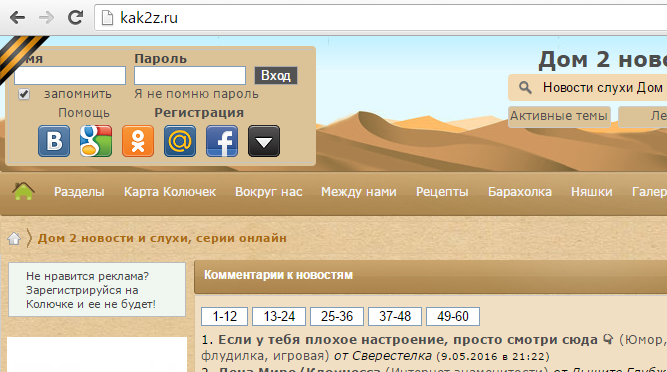Click the browser back arrow
Viewport: 667px width, 372px height.
(x=17, y=17)
